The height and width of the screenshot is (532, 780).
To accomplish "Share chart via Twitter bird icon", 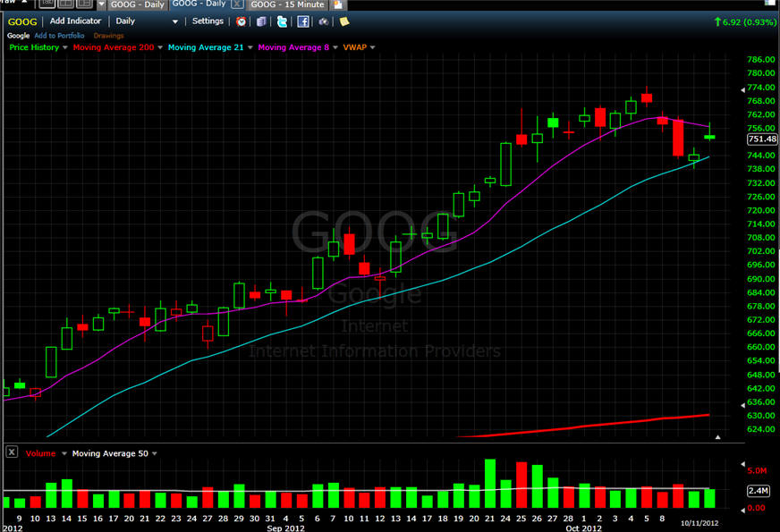I will pyautogui.click(x=282, y=21).
